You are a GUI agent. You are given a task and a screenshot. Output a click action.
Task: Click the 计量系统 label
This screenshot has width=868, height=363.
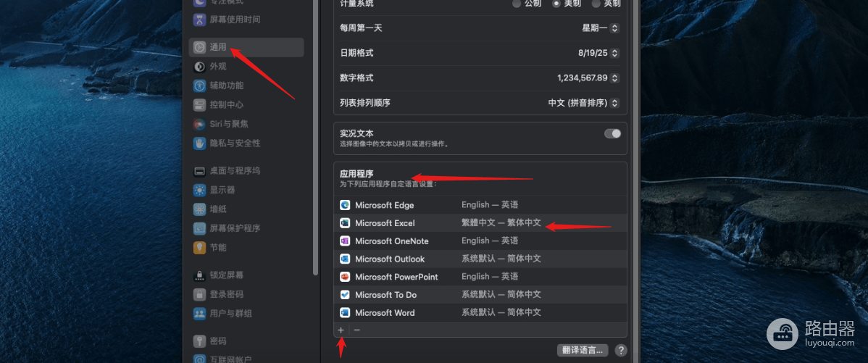click(356, 4)
